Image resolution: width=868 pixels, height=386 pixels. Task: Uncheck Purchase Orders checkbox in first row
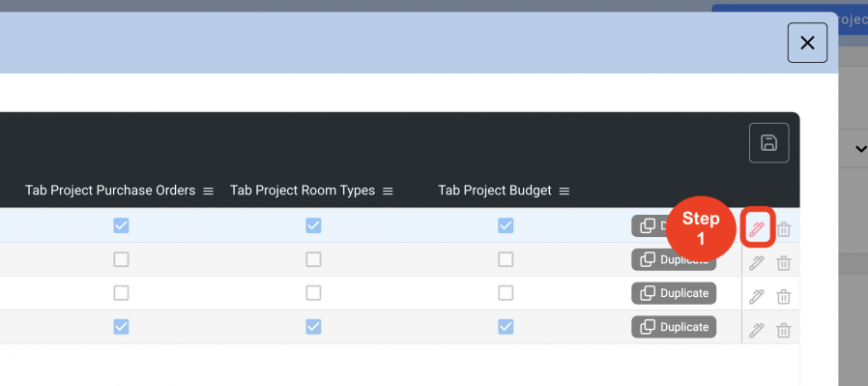(121, 225)
